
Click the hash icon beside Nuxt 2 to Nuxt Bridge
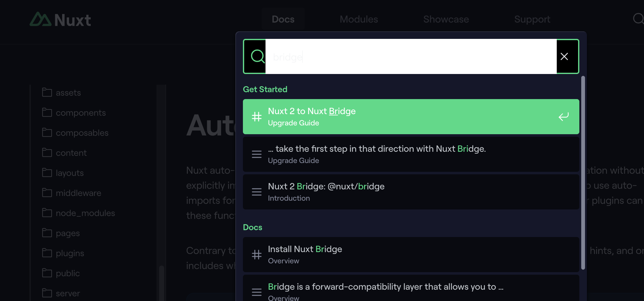(x=257, y=117)
